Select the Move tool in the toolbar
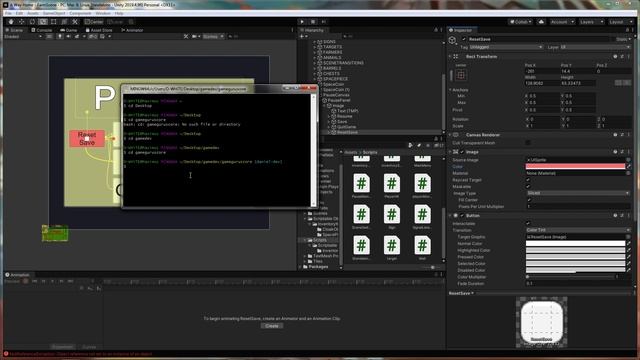640x360 pixels. click(22, 22)
